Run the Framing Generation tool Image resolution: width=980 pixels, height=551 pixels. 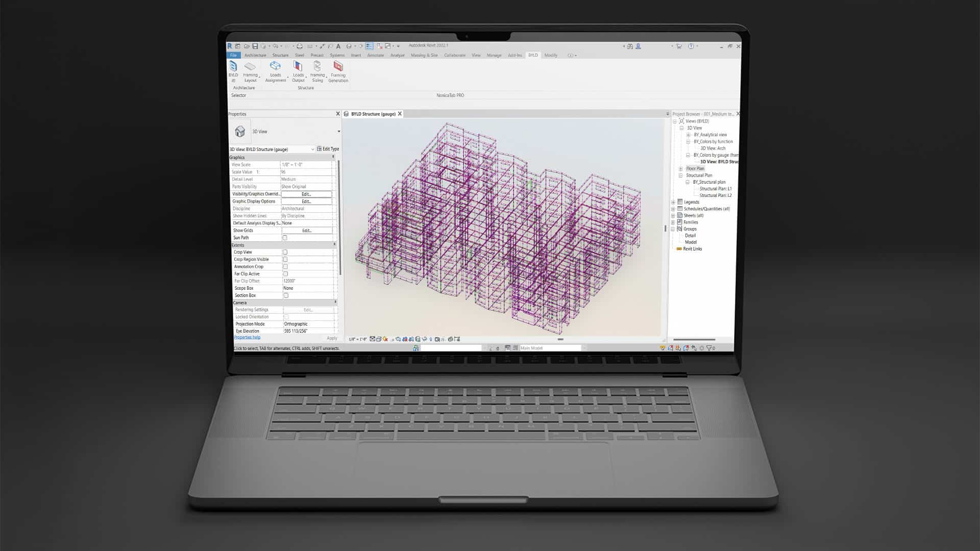[338, 66]
